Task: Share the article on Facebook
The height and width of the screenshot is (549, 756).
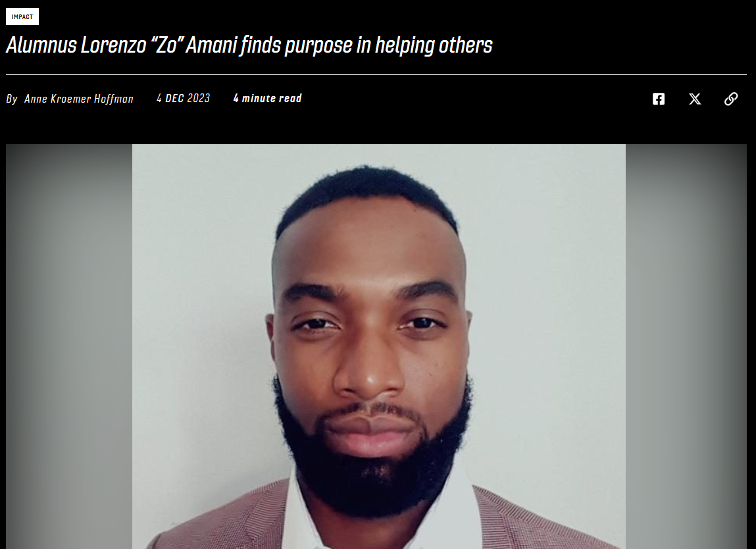Action: tap(658, 99)
